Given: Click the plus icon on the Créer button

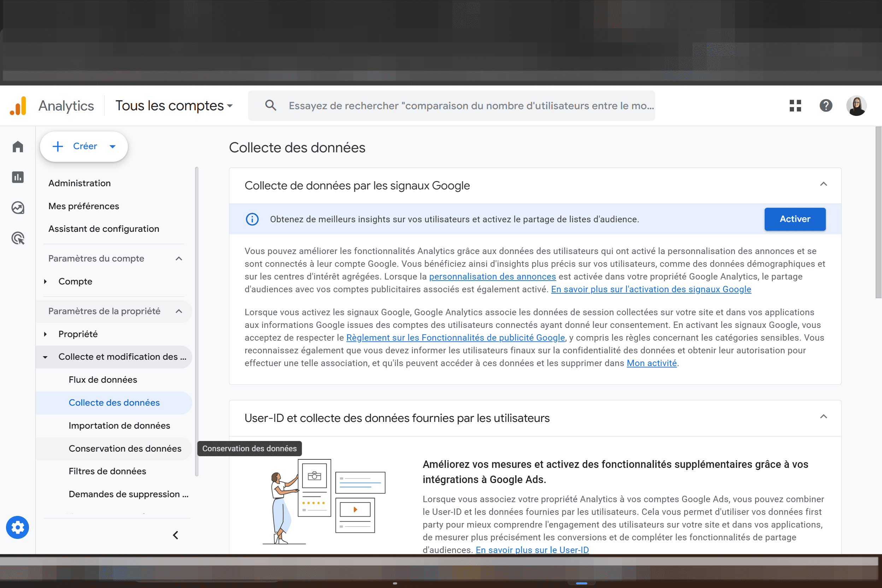Looking at the screenshot, I should [58, 146].
